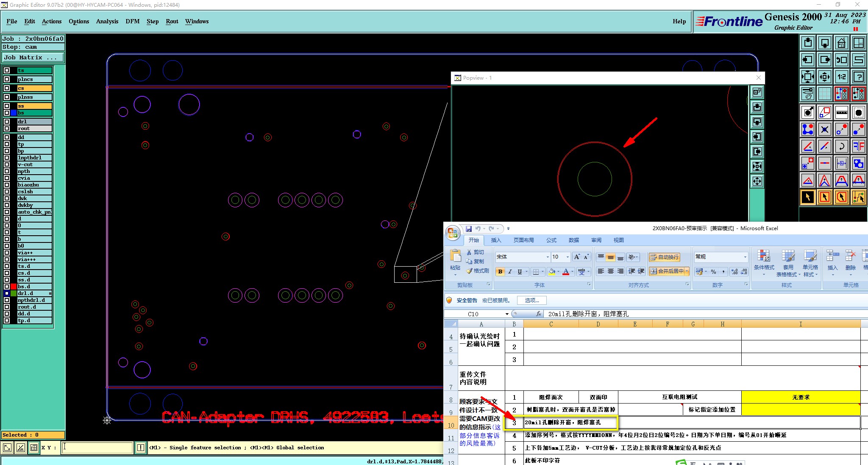
Task: Open the DFM menu
Action: pyautogui.click(x=132, y=21)
